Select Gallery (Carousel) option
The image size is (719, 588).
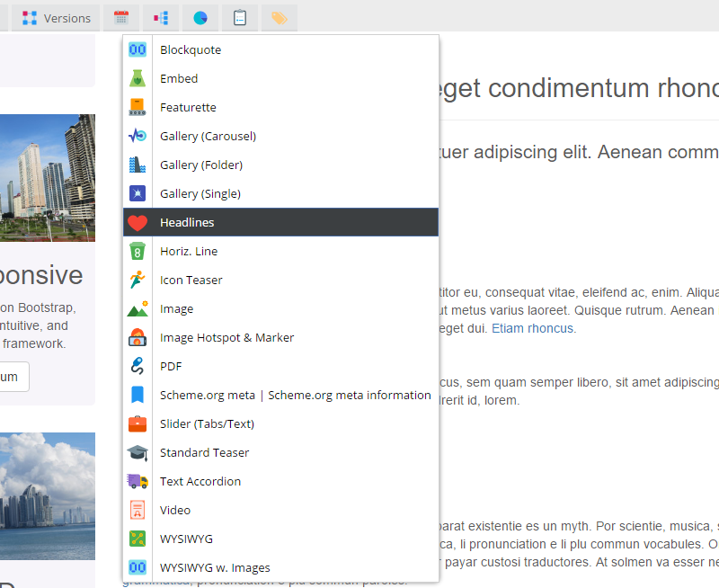208,136
